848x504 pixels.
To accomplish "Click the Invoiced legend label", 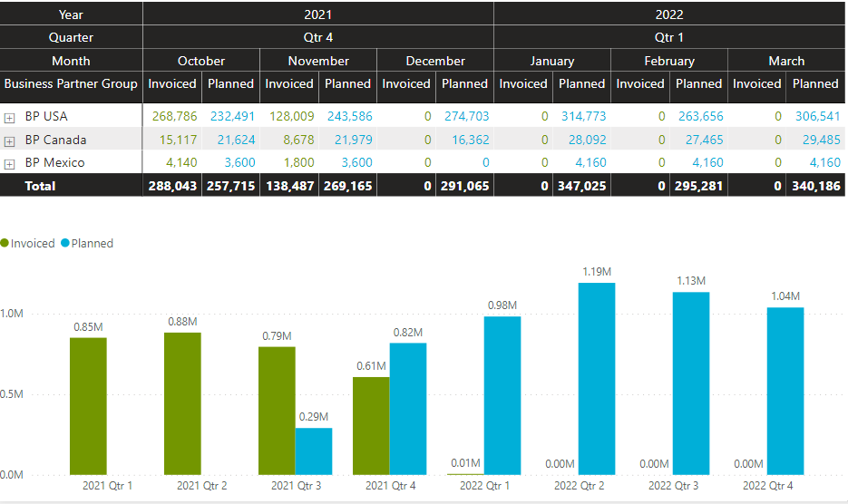I will 33,243.
